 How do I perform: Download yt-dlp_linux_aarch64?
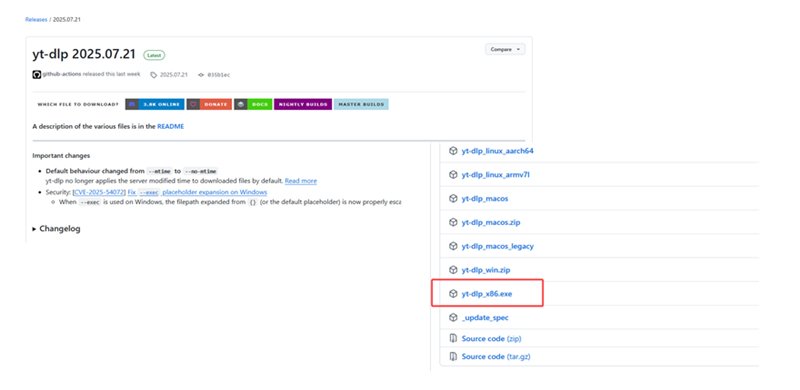coord(497,151)
